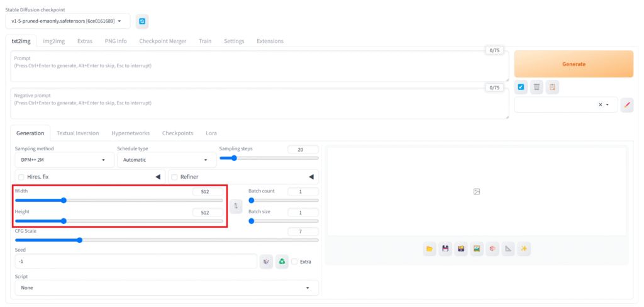Open the output folder with the folder icon
The height and width of the screenshot is (307, 644).
coord(430,249)
